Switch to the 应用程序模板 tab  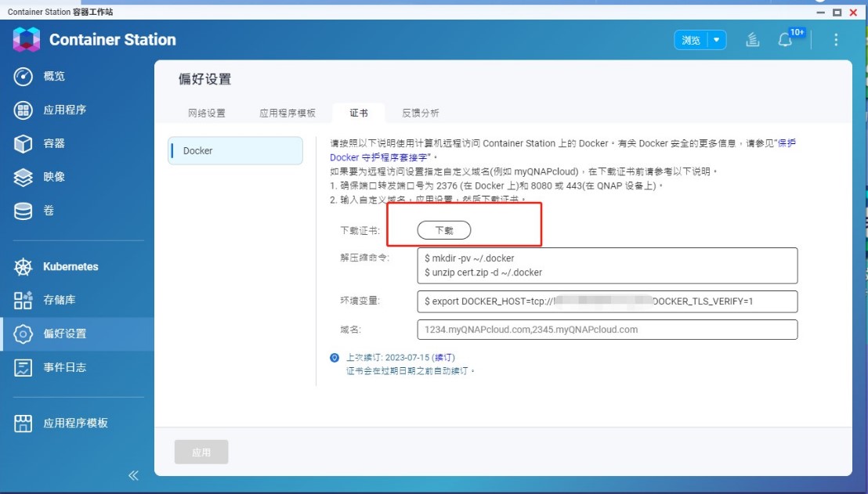click(x=288, y=113)
